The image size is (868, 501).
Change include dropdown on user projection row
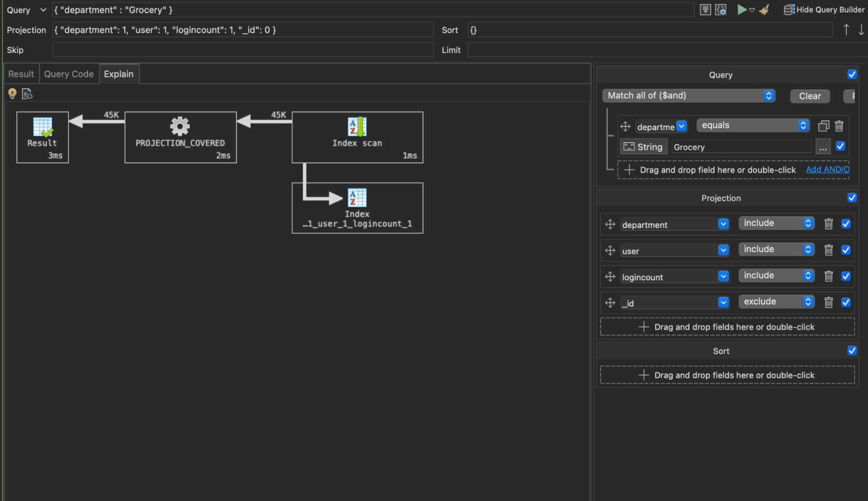tap(776, 249)
